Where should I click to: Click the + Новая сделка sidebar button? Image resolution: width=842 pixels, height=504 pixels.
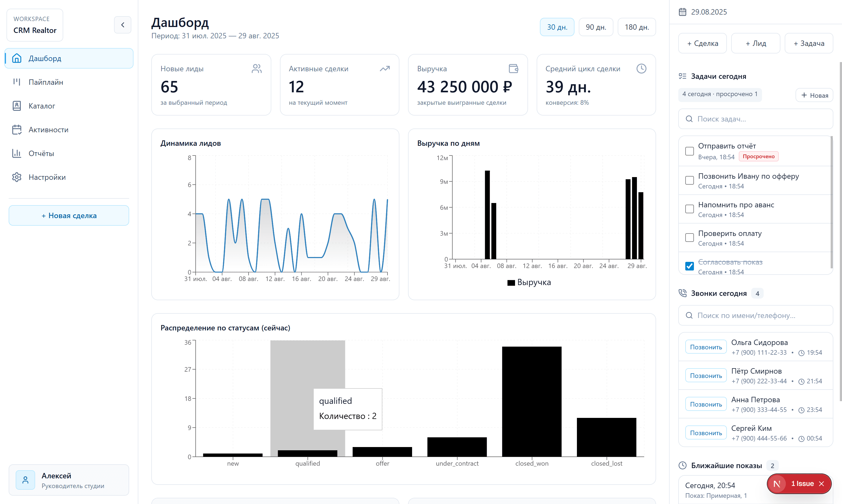click(x=69, y=215)
